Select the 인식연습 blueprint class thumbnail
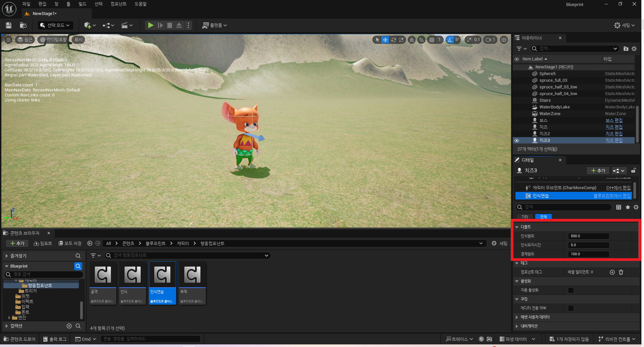Image resolution: width=644 pixels, height=347 pixels. coord(162,283)
